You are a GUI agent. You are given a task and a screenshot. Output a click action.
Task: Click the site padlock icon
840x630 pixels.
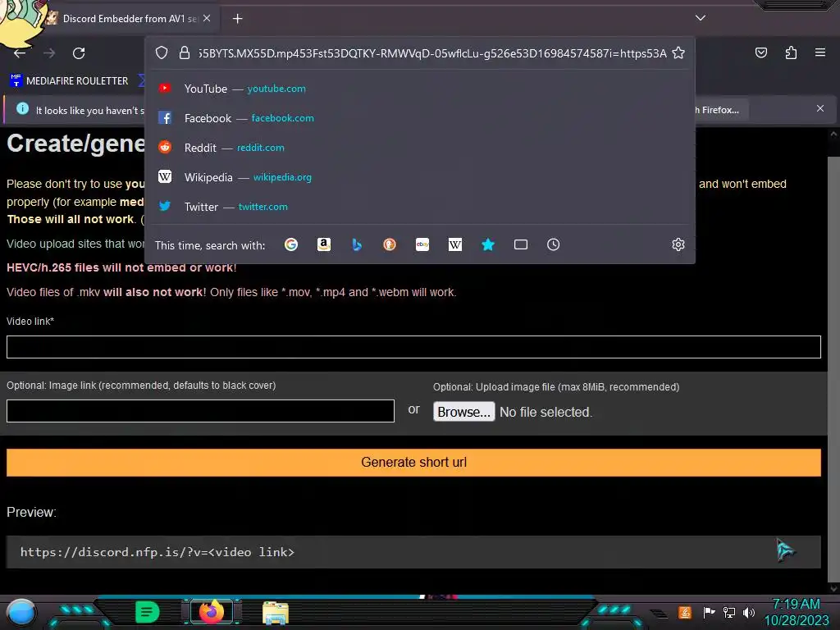pos(185,52)
